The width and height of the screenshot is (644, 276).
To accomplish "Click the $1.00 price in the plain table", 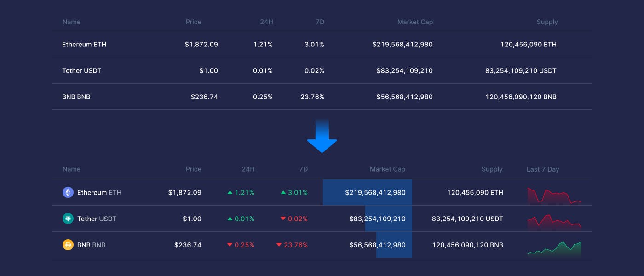I will pyautogui.click(x=209, y=71).
